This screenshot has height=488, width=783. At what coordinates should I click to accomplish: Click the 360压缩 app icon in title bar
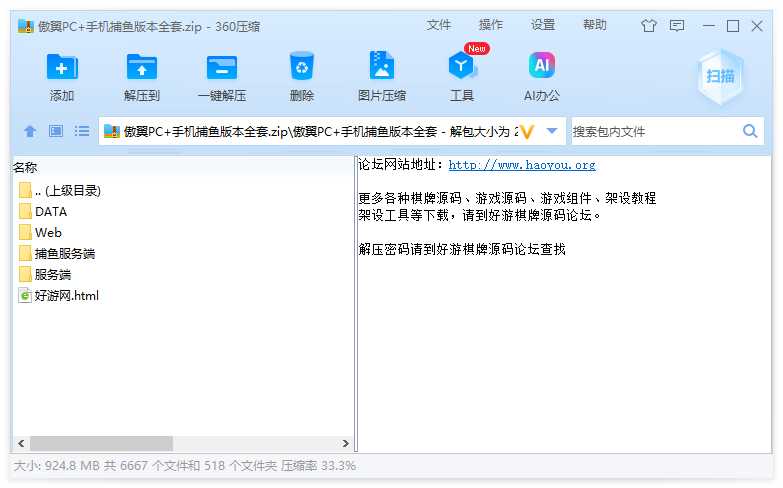coord(25,26)
